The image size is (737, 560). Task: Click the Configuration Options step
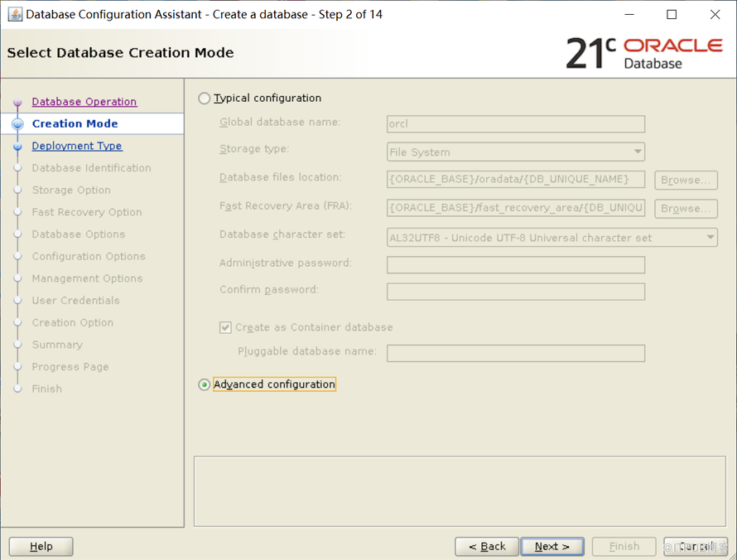point(89,256)
